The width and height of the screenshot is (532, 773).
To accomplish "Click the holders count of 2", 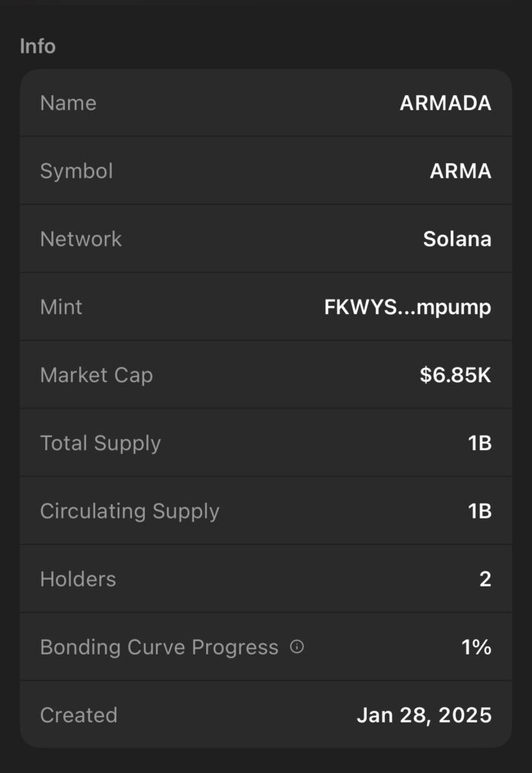I will pos(485,579).
